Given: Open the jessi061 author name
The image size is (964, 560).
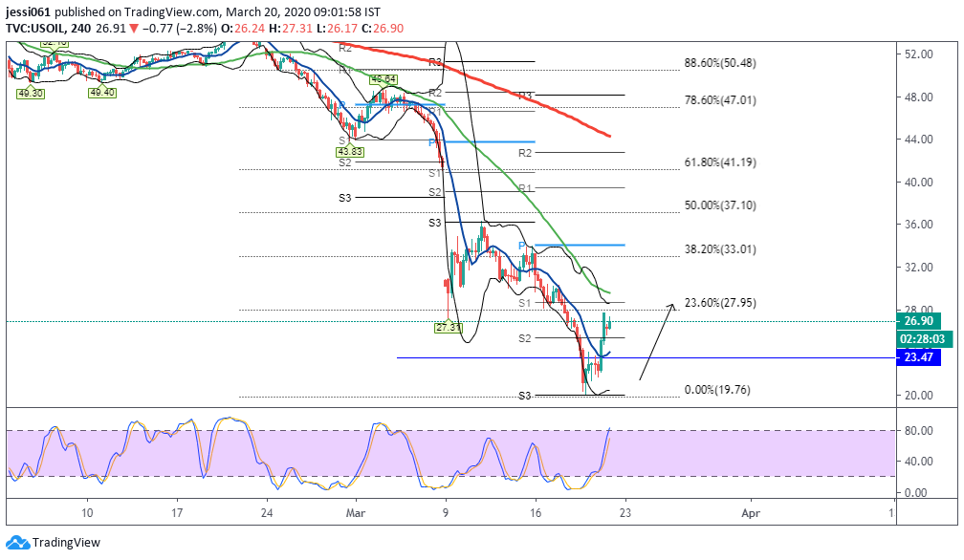Looking at the screenshot, I should 29,11.
